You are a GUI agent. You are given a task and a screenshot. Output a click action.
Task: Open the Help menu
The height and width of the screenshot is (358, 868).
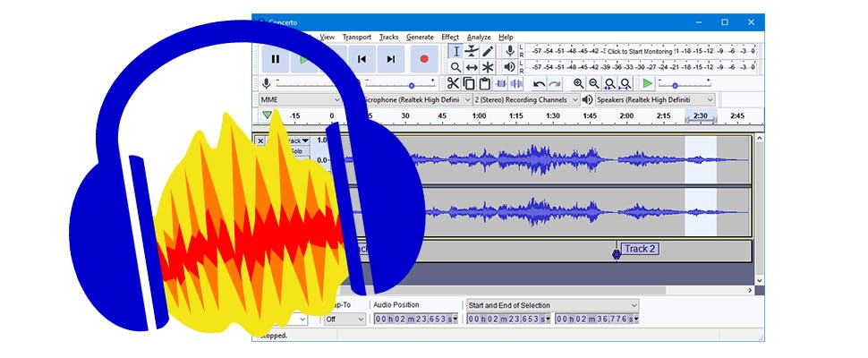click(x=506, y=37)
